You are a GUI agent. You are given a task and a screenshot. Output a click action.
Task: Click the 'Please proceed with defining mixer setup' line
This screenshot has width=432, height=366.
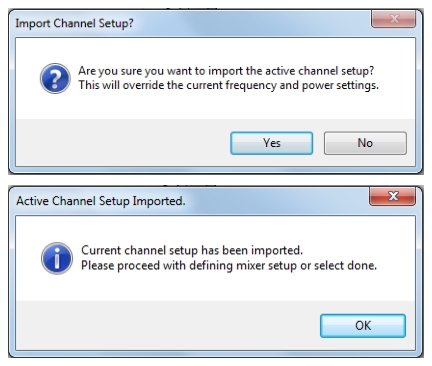click(229, 266)
